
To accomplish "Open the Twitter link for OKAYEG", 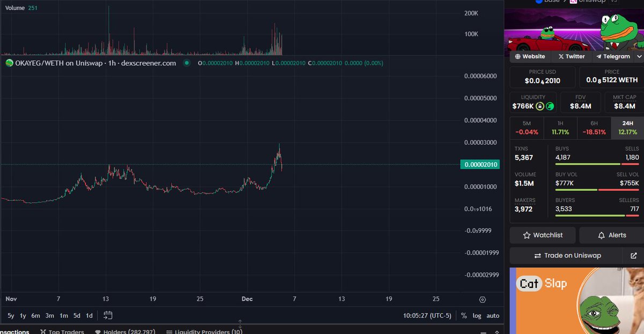I will click(x=571, y=56).
